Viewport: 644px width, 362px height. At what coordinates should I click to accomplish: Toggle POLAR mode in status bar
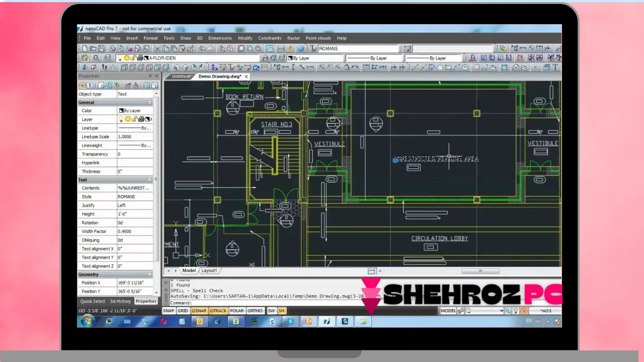pyautogui.click(x=237, y=311)
